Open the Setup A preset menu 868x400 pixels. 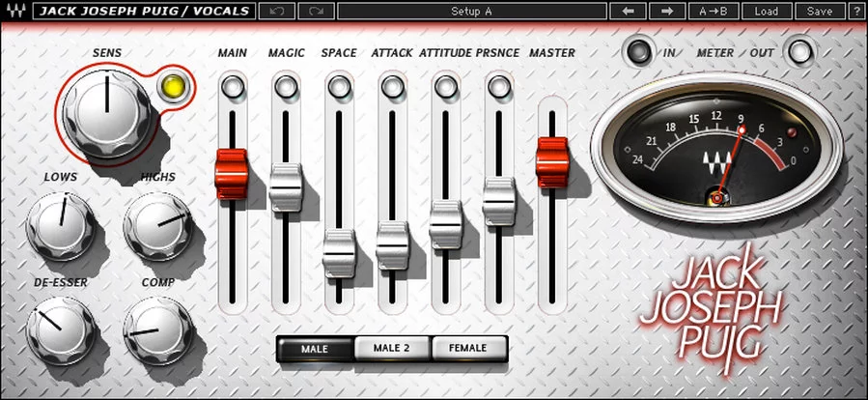(471, 12)
